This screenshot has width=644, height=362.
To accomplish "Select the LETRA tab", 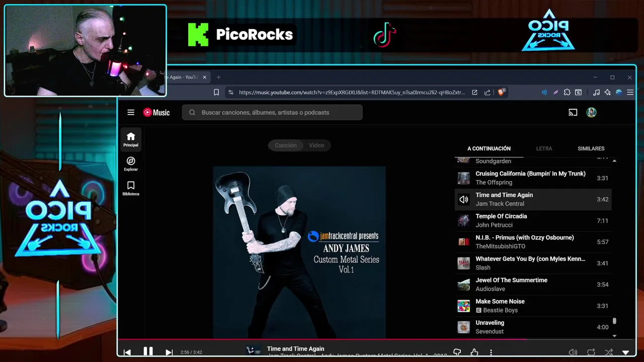I will pos(544,149).
